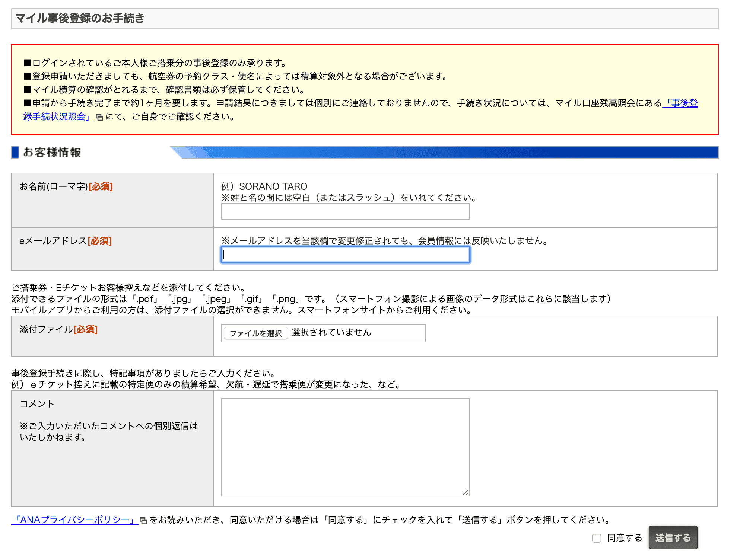The height and width of the screenshot is (559, 756).
Task: Focus the お名前 romaji name input field
Action: point(345,212)
